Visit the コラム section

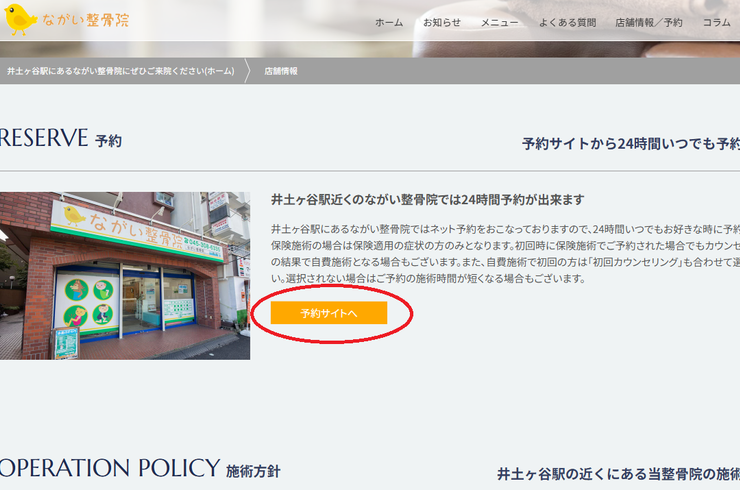tap(717, 22)
